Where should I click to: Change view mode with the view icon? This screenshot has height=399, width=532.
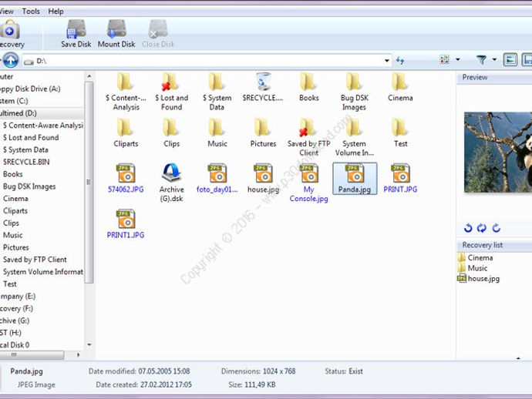(x=444, y=59)
